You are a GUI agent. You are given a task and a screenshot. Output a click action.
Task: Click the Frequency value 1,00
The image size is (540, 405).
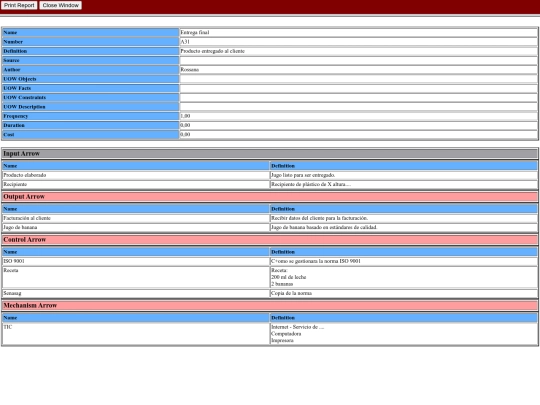pos(185,116)
